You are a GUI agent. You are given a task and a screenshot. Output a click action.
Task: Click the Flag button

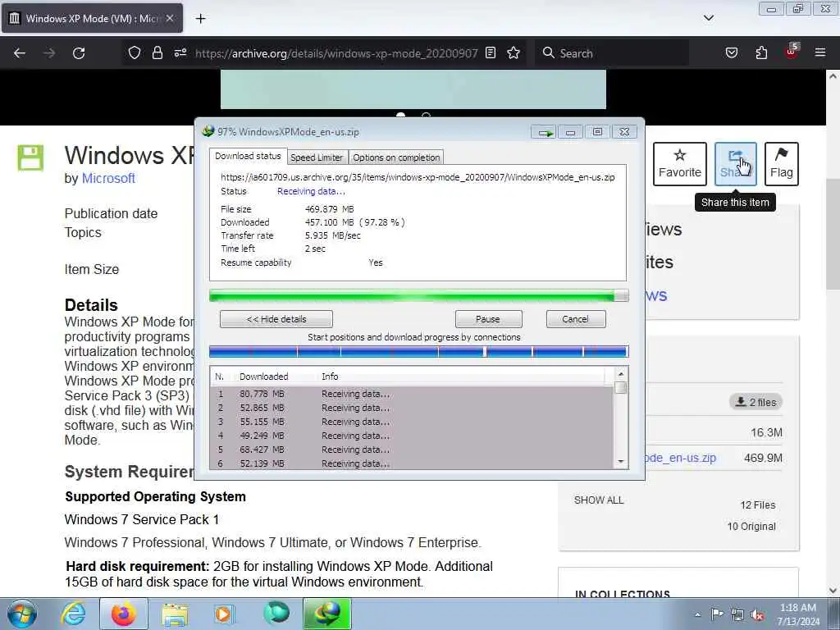782,164
